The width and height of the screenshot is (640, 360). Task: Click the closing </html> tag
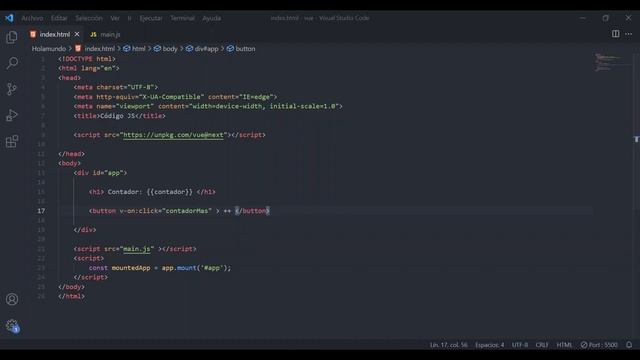coord(71,297)
